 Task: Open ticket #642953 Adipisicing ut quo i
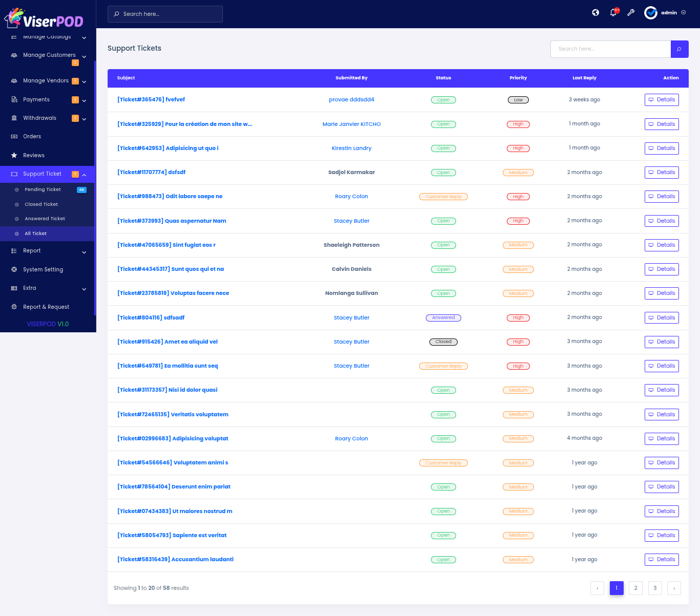point(168,148)
